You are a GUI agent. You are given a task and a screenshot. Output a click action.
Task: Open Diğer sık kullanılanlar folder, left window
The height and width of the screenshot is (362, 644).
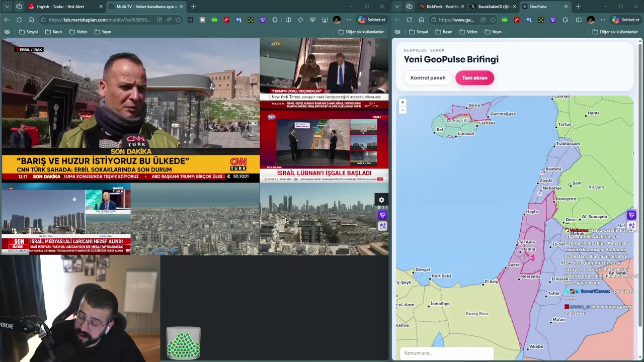[x=361, y=32]
